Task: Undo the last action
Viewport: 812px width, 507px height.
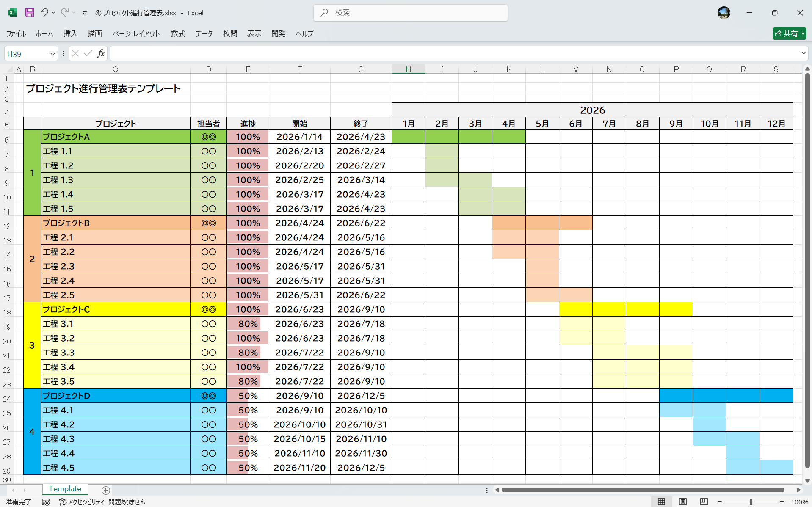Action: click(x=44, y=13)
